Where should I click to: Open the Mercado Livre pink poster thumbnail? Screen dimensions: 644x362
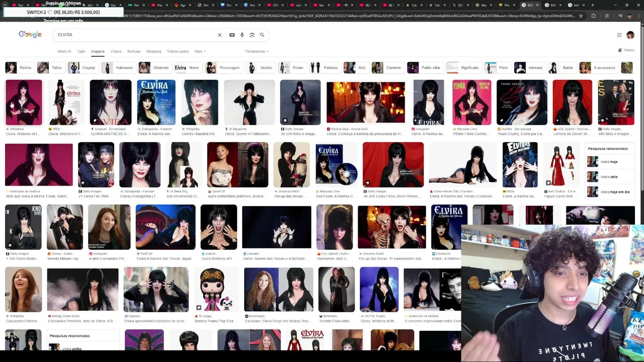(471, 102)
